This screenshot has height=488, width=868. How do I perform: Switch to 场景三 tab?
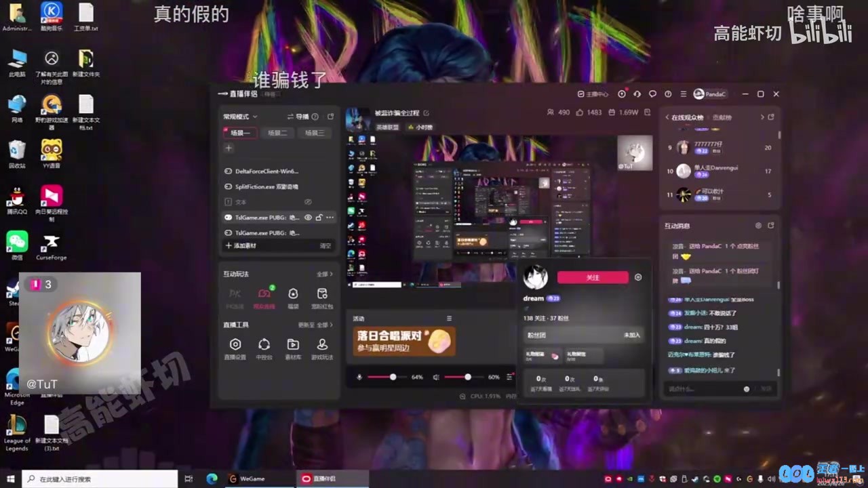pyautogui.click(x=314, y=133)
